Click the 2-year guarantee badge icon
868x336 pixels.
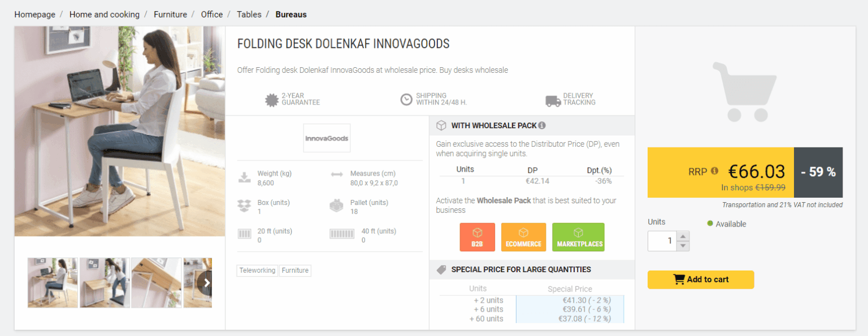271,99
